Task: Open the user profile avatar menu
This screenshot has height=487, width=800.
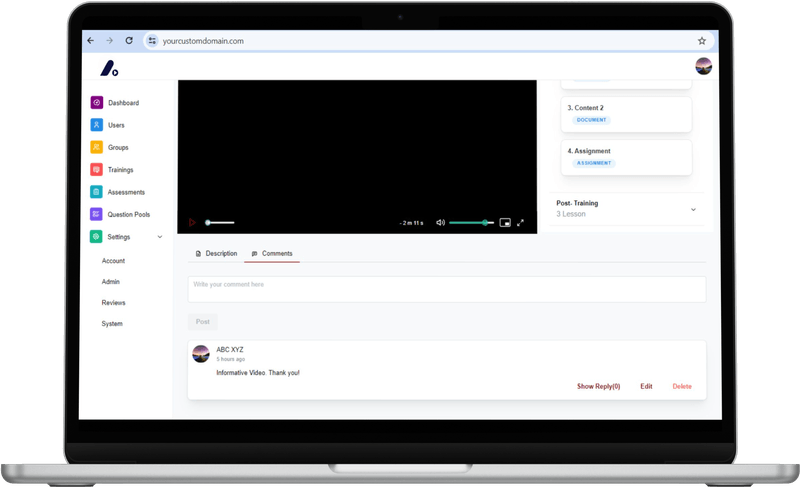Action: [703, 66]
